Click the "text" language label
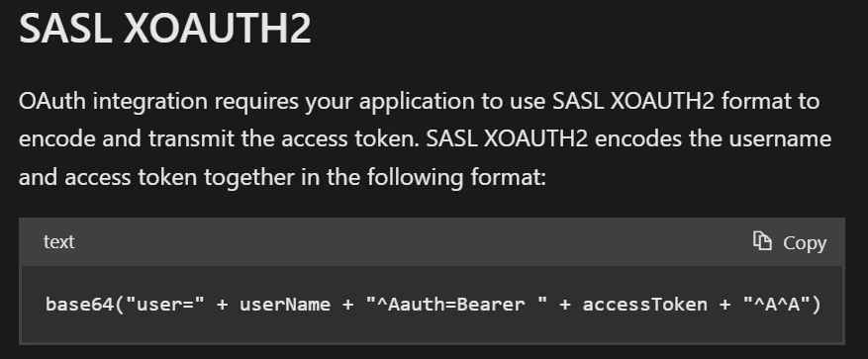Viewport: 868px width, 359px height. [x=58, y=241]
